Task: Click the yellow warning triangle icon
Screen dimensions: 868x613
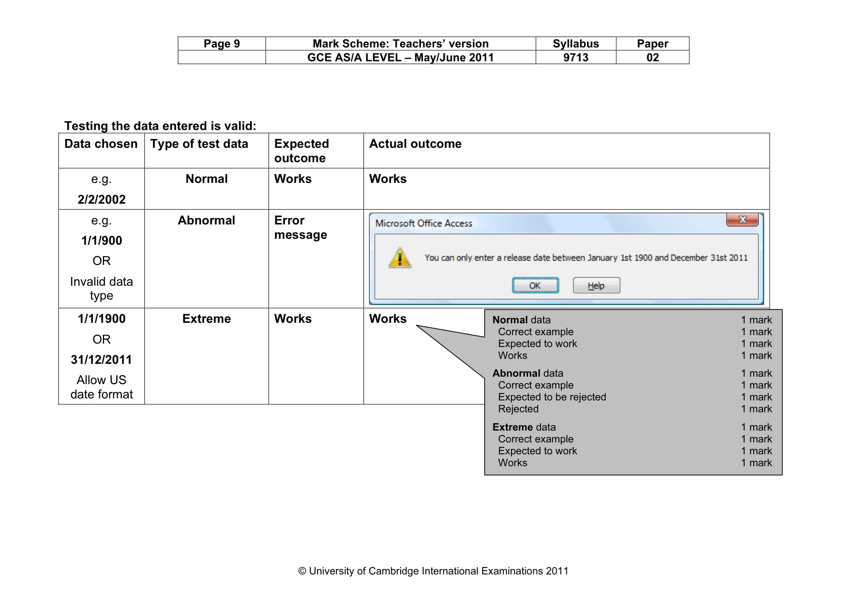Action: click(400, 258)
